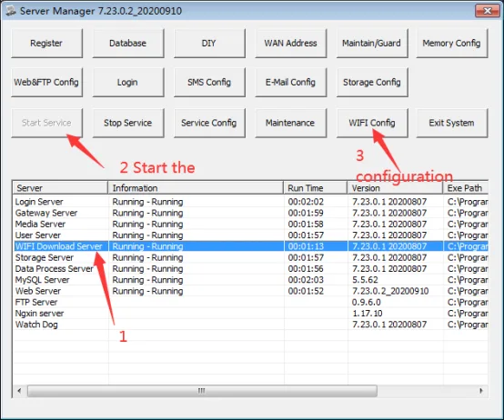Viewport: 504px width, 420px height.
Task: Sort by the Version column header
Action: [x=395, y=188]
